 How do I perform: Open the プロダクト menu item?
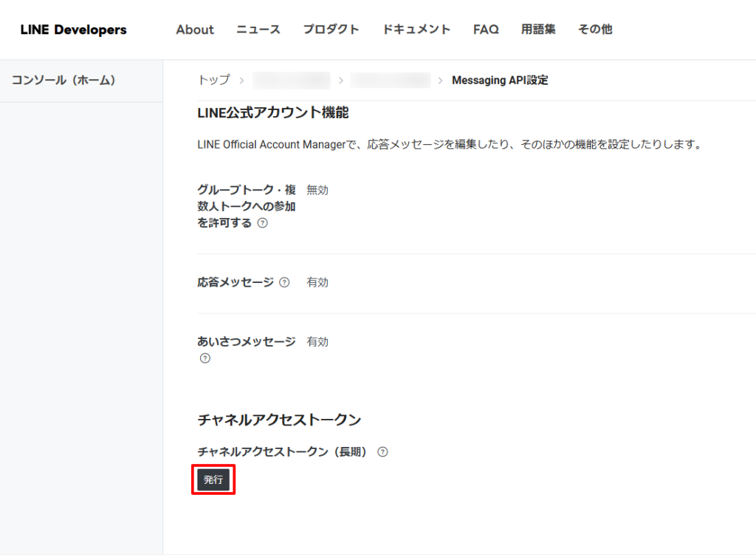(x=331, y=30)
